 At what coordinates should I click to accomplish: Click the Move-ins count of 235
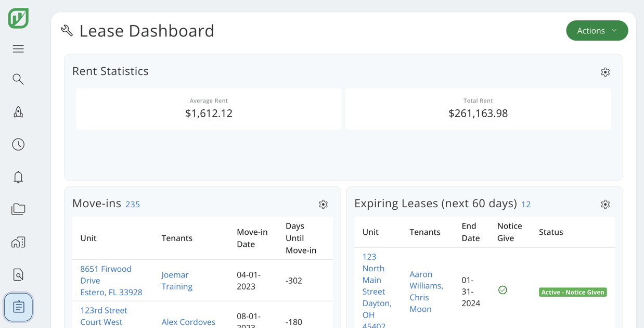pos(133,204)
